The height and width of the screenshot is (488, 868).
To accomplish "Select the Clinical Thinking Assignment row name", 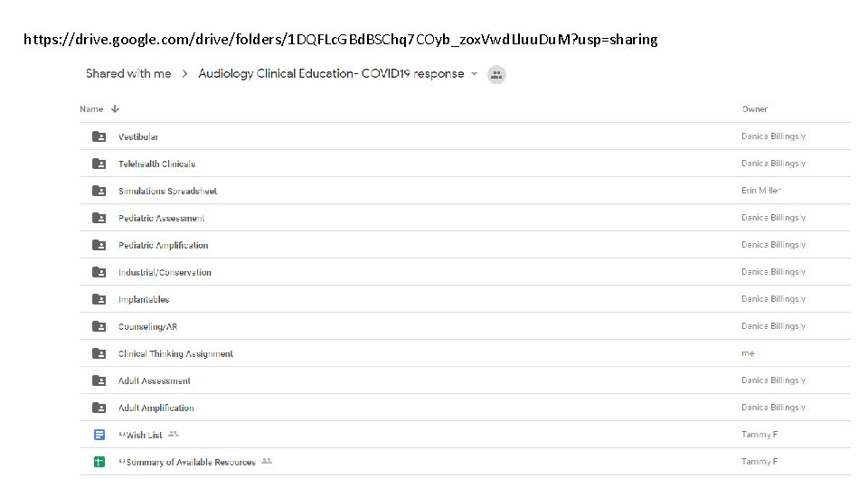I will tap(175, 353).
